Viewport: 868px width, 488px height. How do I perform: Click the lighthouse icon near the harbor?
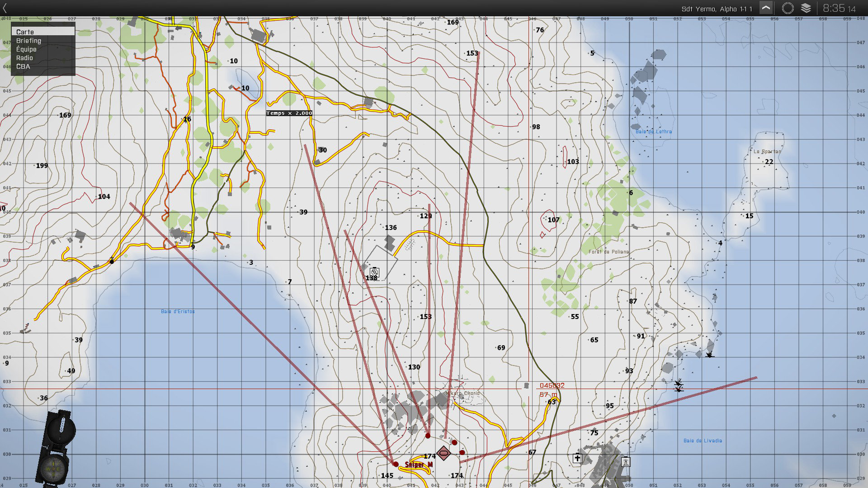[626, 461]
